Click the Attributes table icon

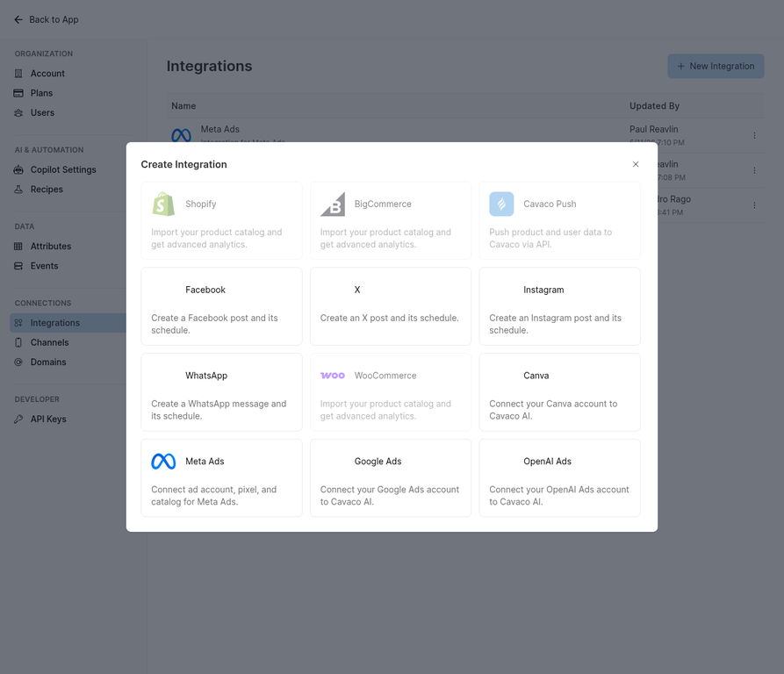(18, 247)
